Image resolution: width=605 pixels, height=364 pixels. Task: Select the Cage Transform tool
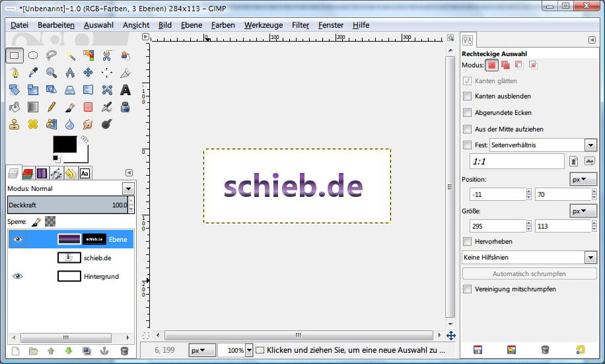[107, 90]
